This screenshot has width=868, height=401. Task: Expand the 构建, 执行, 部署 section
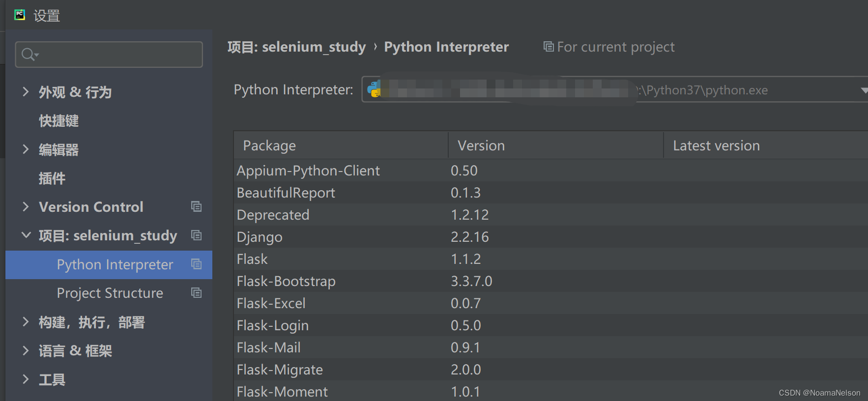pyautogui.click(x=26, y=322)
